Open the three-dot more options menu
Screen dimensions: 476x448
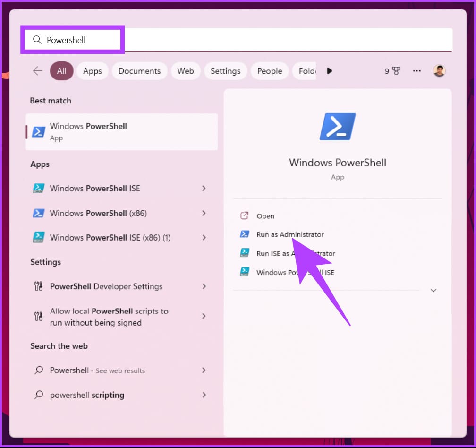coord(417,71)
